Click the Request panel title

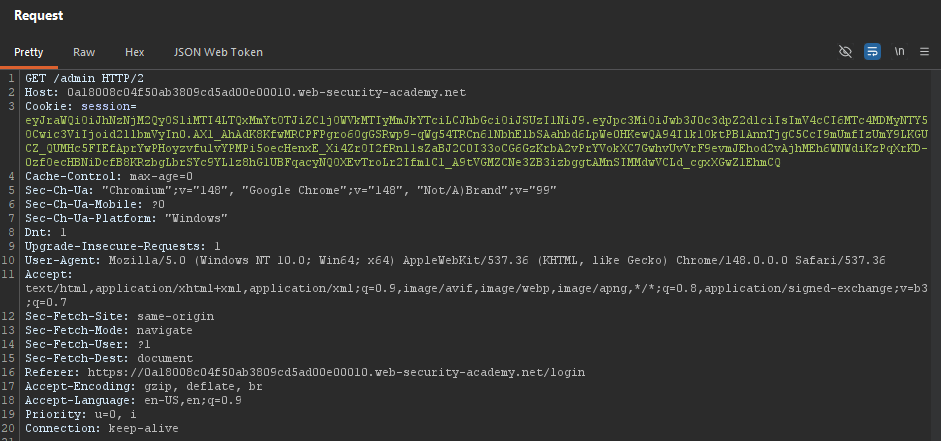[x=39, y=16]
